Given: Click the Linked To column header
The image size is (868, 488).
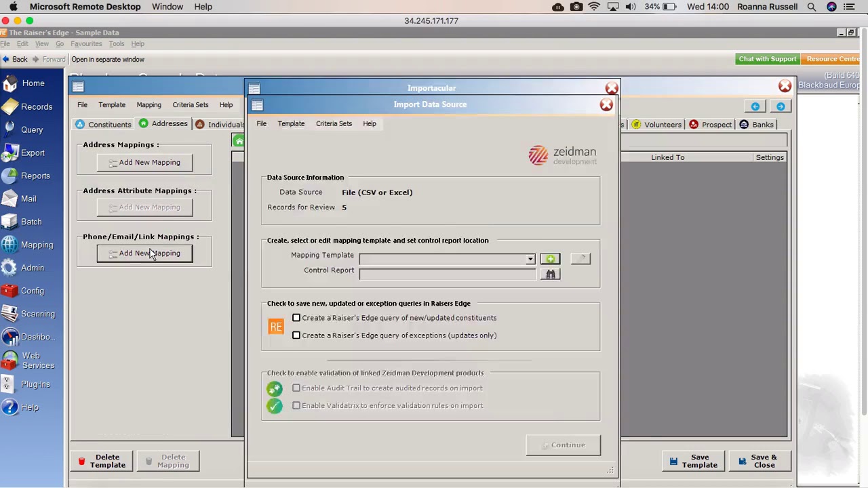Looking at the screenshot, I should pos(668,157).
